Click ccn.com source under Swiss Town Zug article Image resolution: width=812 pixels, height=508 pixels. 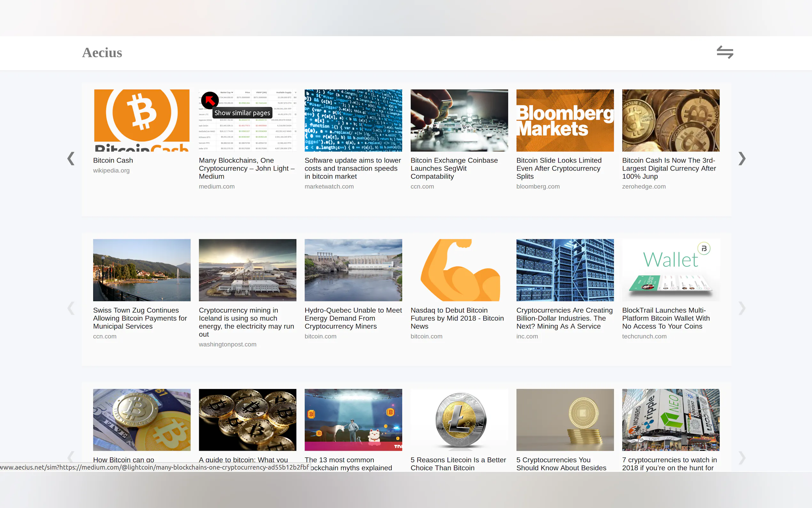[x=105, y=336]
